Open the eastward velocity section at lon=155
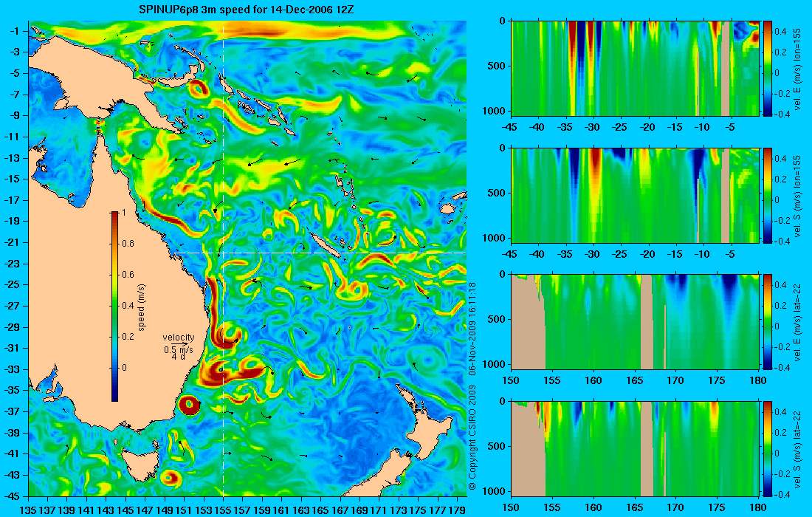Image resolution: width=812 pixels, height=517 pixels. tap(635, 69)
